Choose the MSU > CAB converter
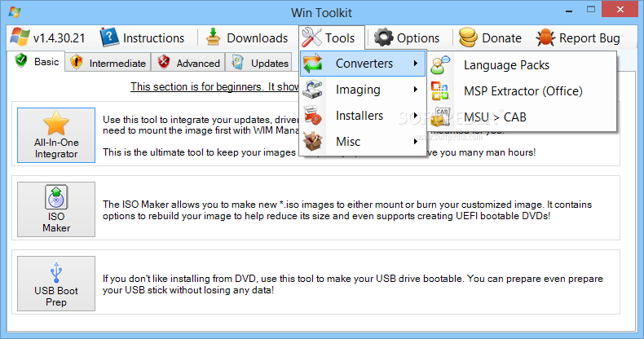Image resolution: width=644 pixels, height=339 pixels. click(522, 117)
